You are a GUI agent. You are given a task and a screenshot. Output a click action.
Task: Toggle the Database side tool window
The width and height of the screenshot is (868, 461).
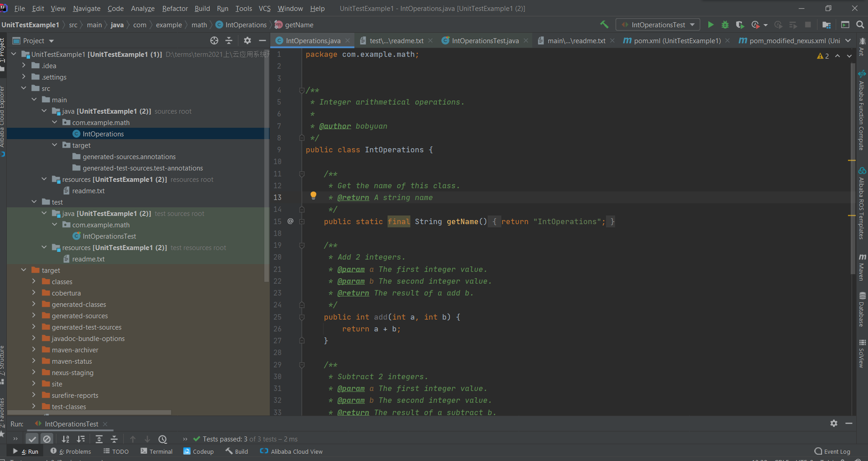(862, 310)
